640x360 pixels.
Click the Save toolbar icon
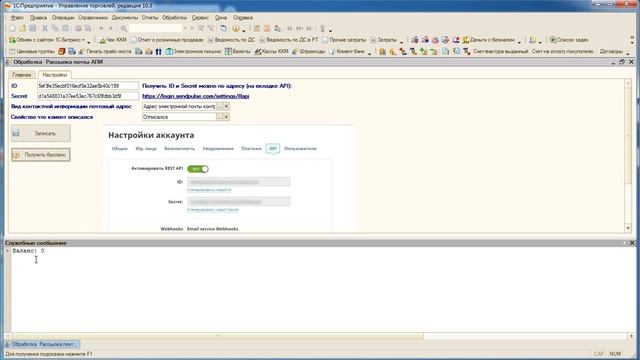33,29
